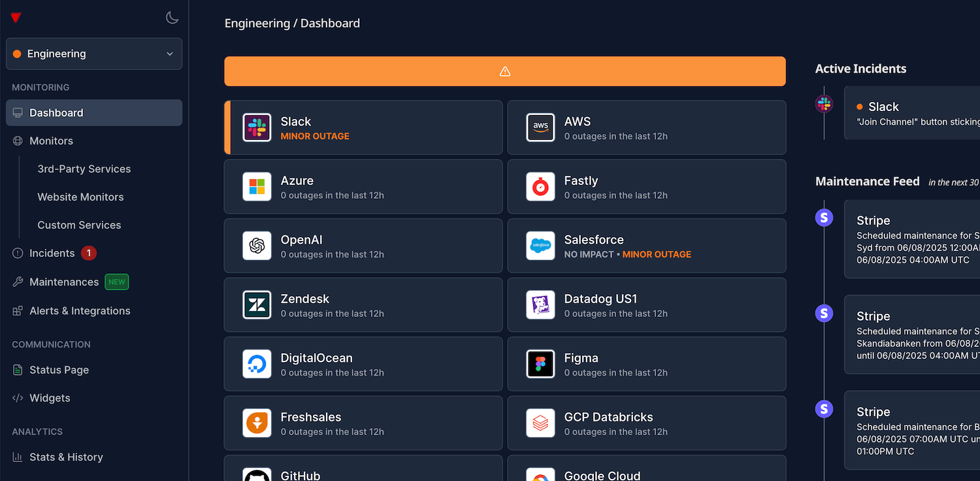Open 3rd-Party Services submenu item
The image size is (980, 481).
pos(84,169)
